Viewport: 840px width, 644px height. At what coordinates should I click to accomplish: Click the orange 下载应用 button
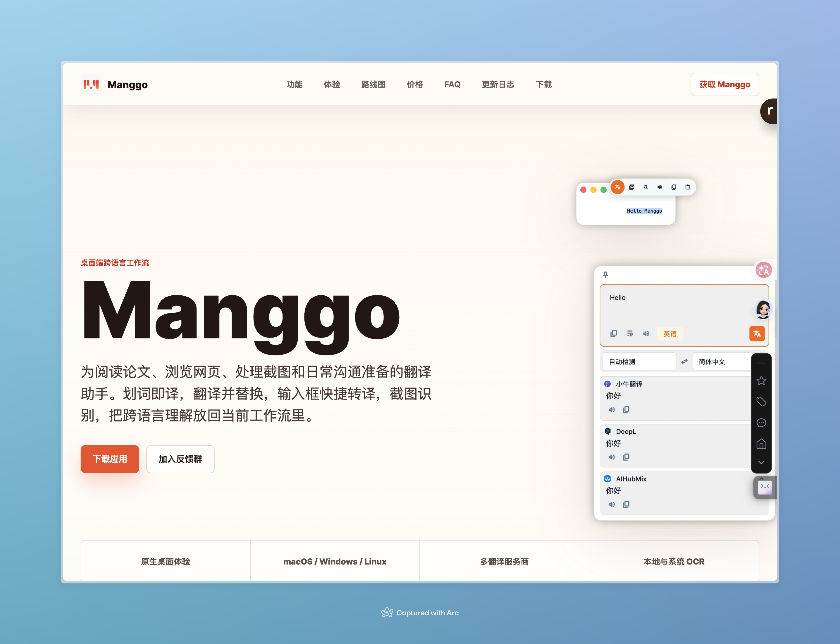(110, 459)
